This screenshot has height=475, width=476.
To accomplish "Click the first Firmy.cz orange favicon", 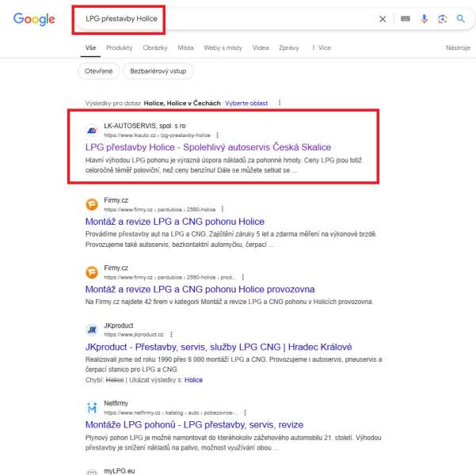I will click(x=92, y=204).
